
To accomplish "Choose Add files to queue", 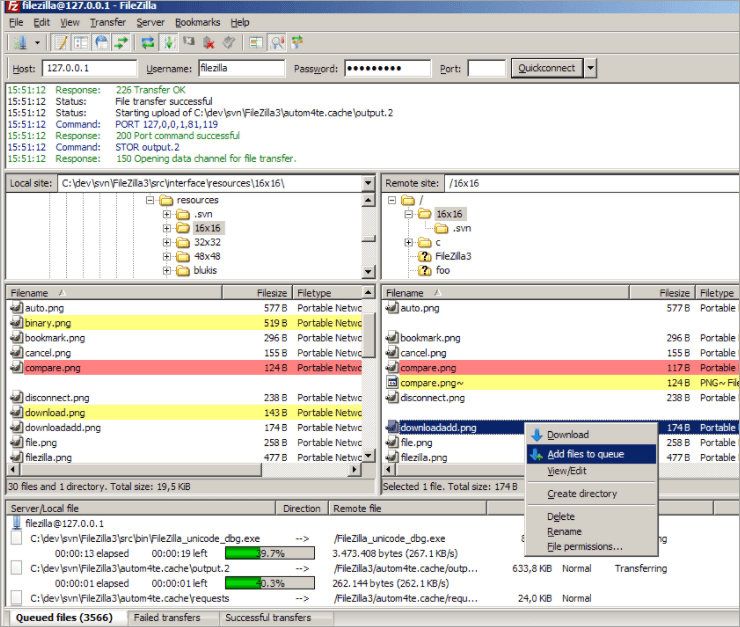I will click(x=591, y=454).
